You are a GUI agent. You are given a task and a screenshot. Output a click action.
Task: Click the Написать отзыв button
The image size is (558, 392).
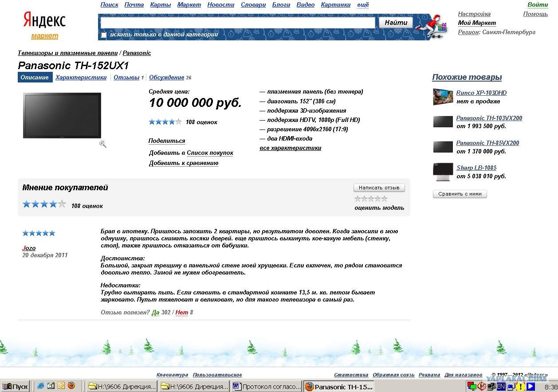tap(379, 188)
